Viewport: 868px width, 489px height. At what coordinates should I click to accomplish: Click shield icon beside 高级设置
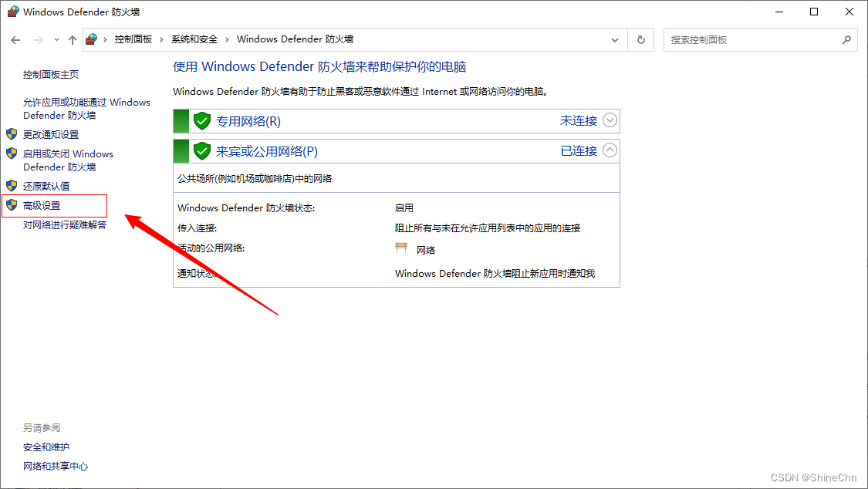point(12,205)
